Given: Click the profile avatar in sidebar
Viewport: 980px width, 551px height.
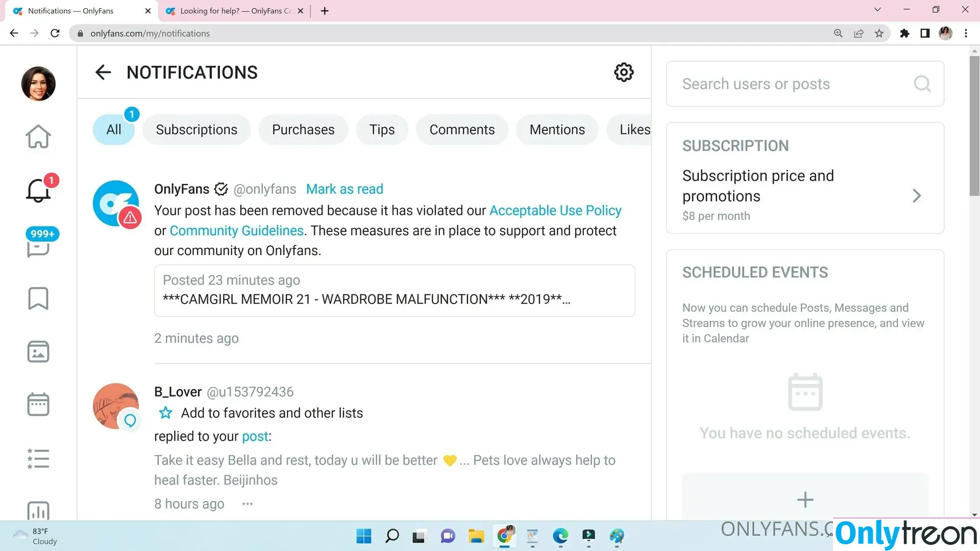Looking at the screenshot, I should 38,84.
